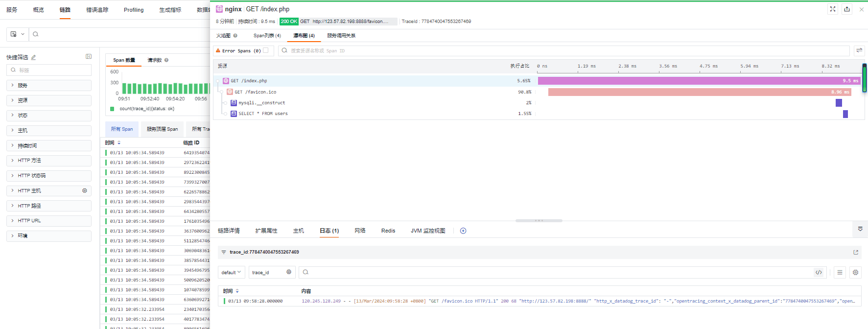
Task: Click the share/export trace icon
Action: coord(847,9)
